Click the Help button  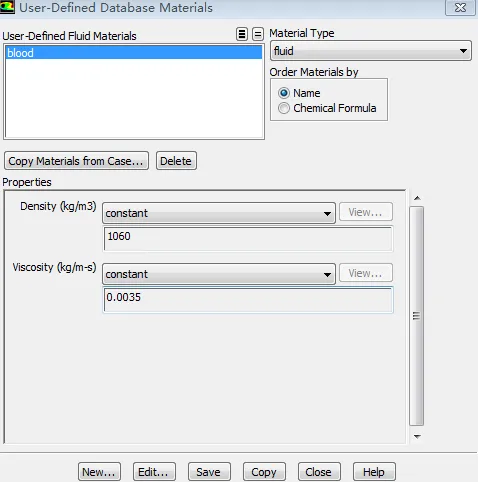click(x=374, y=472)
